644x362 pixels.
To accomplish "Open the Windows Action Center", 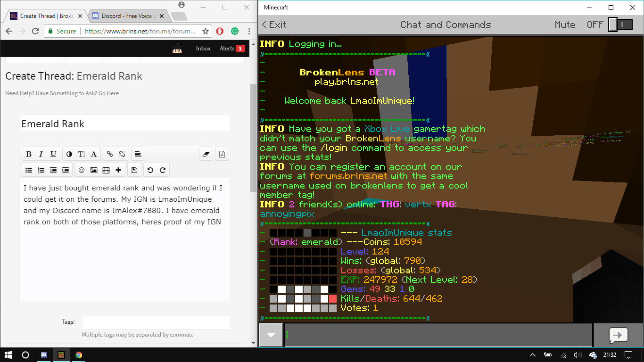I will coord(628,355).
